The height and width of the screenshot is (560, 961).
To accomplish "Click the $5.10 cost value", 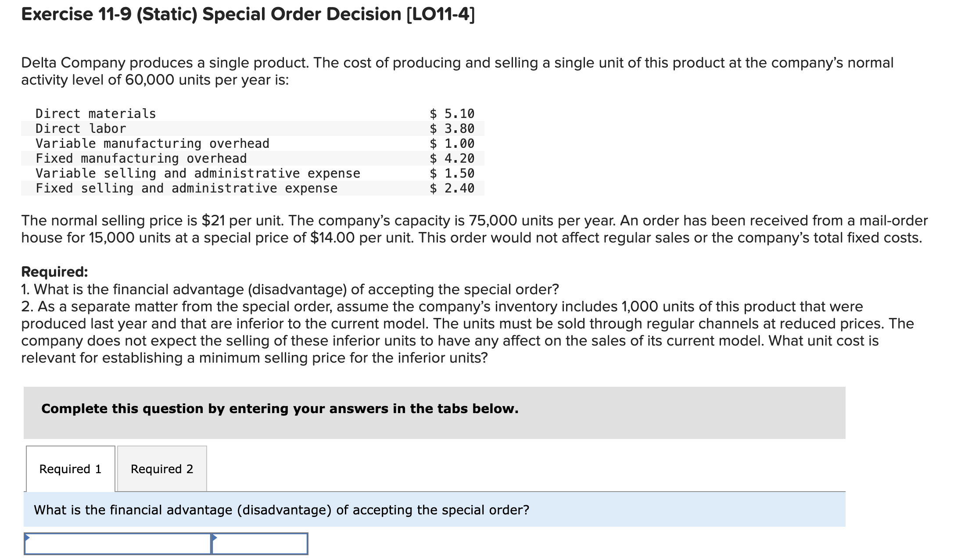I will 452,113.
